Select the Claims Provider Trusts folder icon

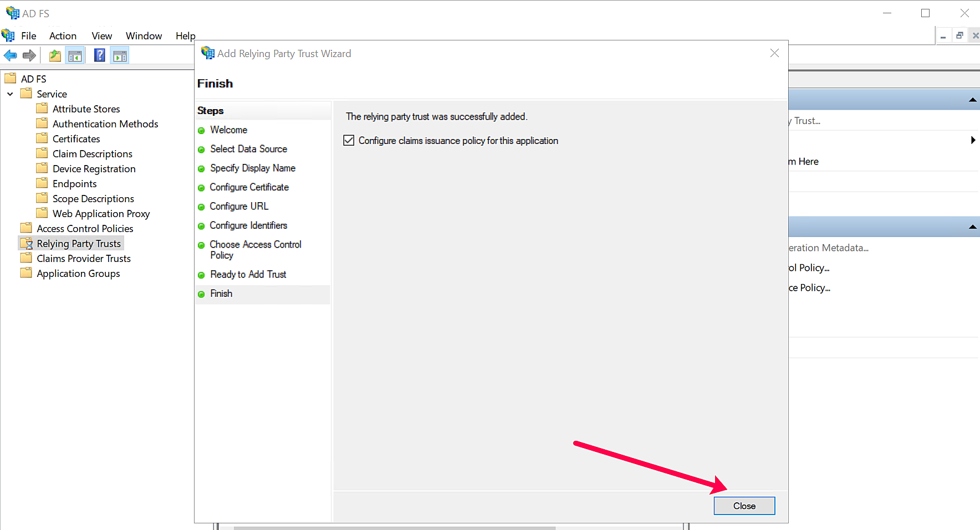(26, 258)
